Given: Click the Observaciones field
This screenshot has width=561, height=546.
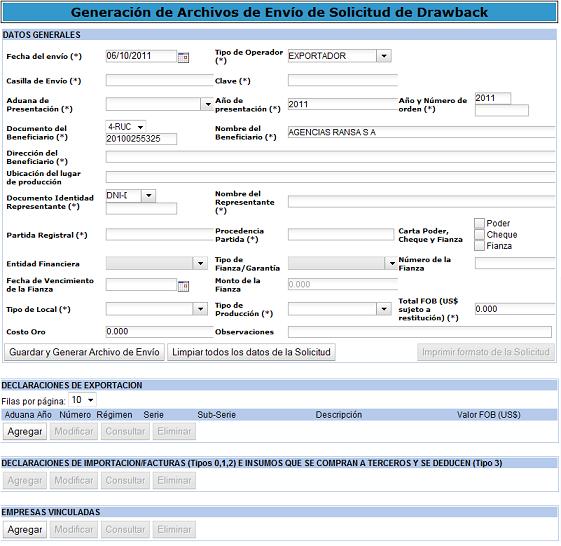Looking at the screenshot, I should point(420,332).
